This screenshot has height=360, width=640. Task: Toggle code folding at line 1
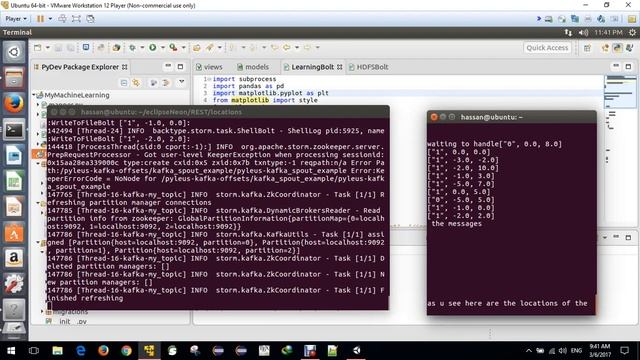209,79
